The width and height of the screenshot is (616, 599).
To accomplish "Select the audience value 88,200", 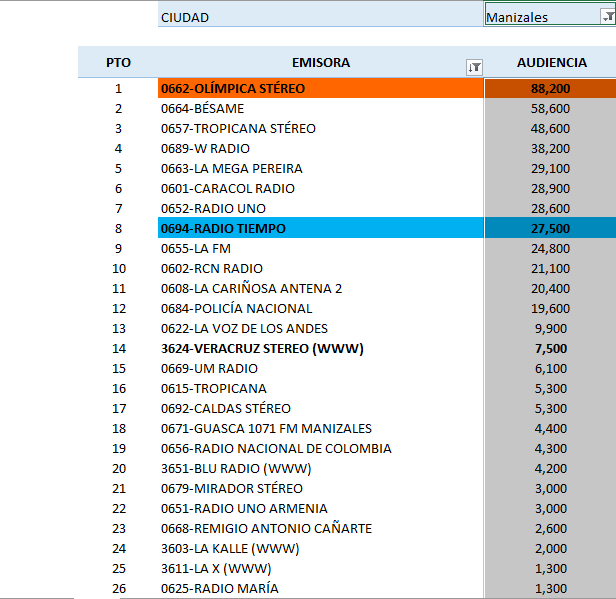I will click(x=550, y=88).
